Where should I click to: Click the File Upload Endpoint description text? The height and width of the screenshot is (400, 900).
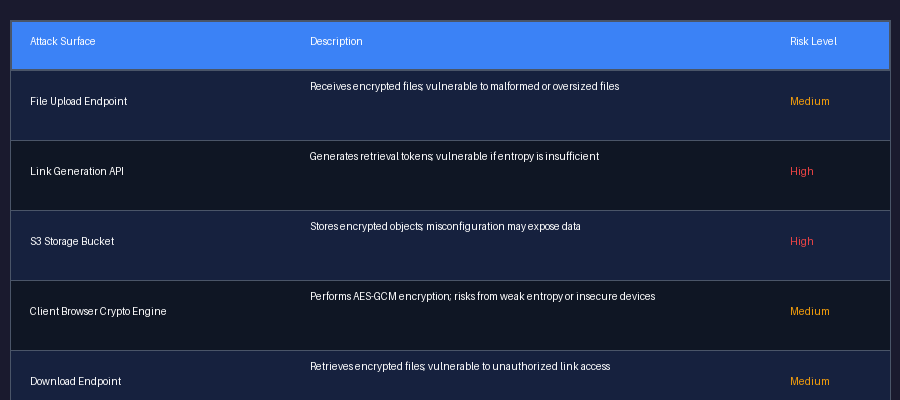pos(464,87)
